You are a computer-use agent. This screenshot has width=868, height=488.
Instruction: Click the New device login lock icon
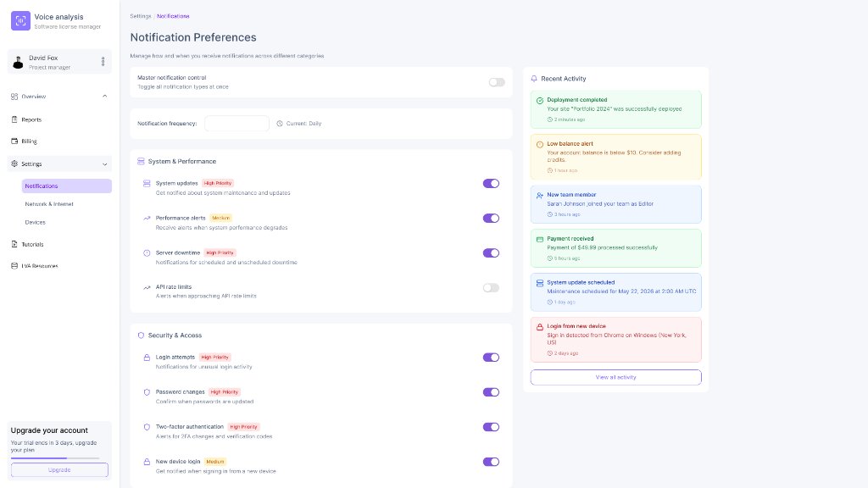(147, 462)
